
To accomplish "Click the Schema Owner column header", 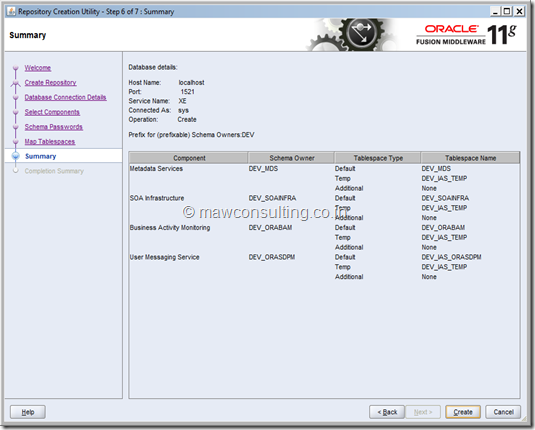I will tap(291, 158).
